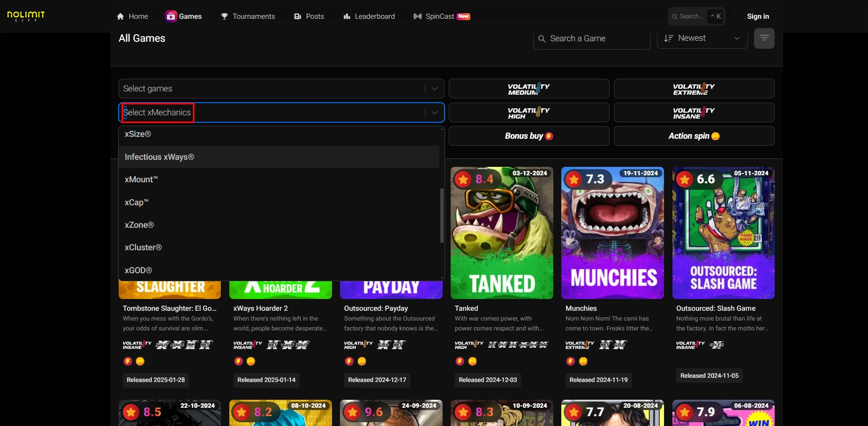Click the 6.6 rating star on Slash Game
Viewport: 868px width, 426px height.
[685, 179]
